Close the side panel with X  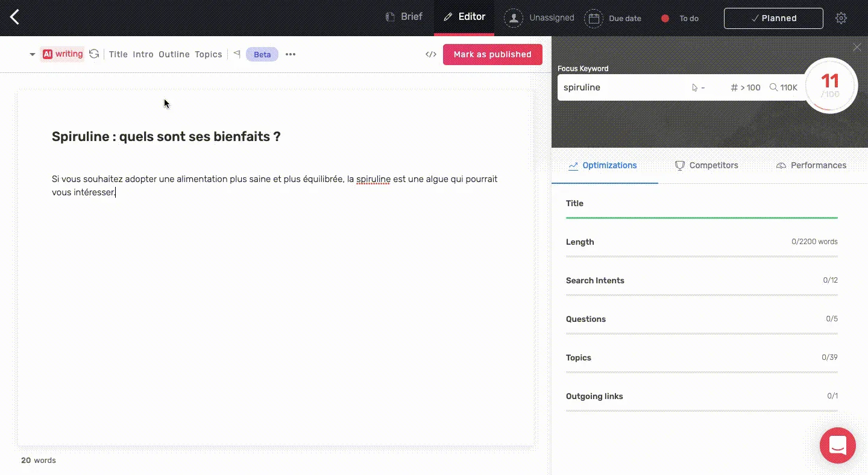(x=857, y=47)
